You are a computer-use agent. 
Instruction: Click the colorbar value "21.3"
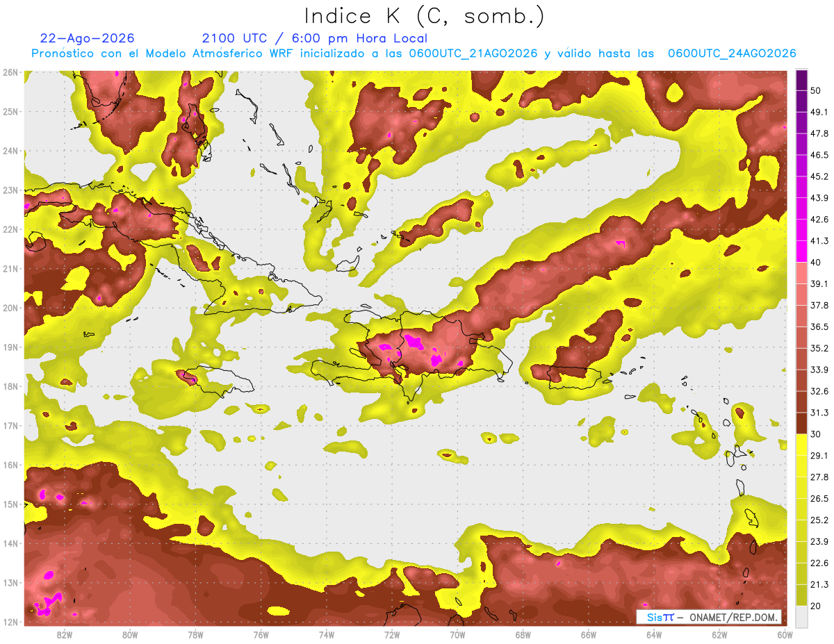coord(819,584)
